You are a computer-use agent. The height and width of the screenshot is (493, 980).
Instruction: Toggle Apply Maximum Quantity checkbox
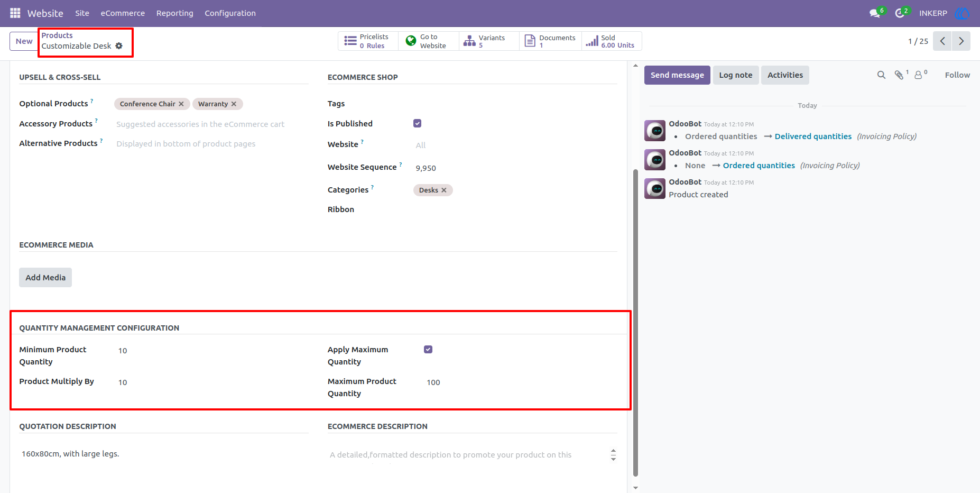click(428, 349)
